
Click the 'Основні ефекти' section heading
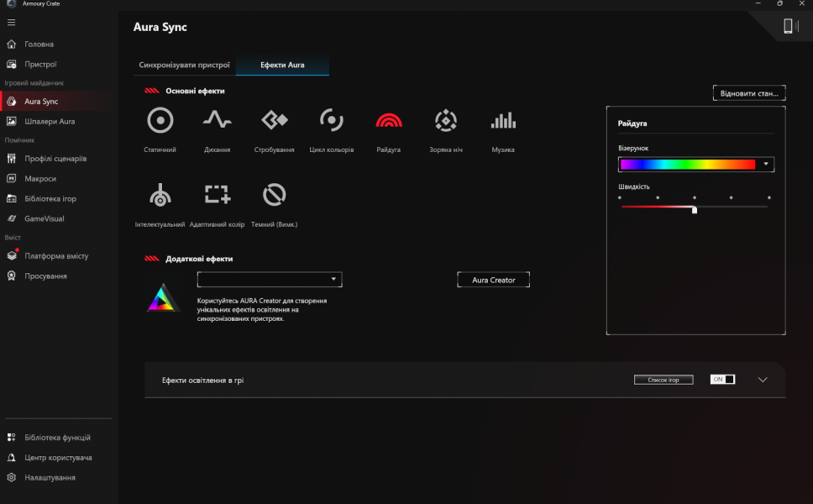coord(195,91)
